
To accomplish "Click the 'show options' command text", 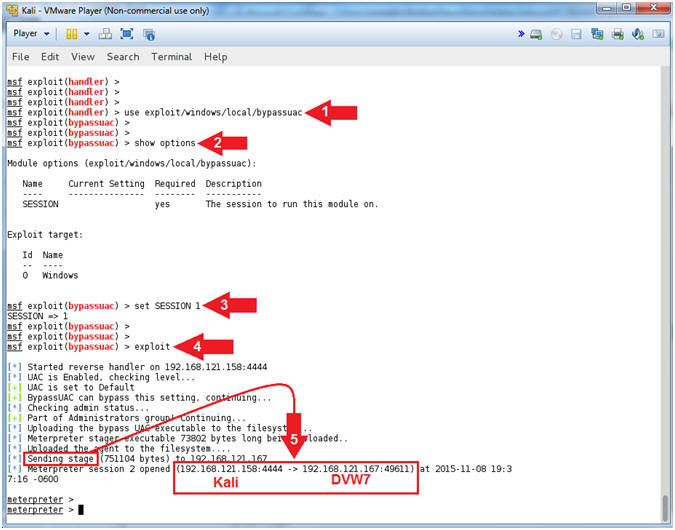I will pyautogui.click(x=165, y=143).
